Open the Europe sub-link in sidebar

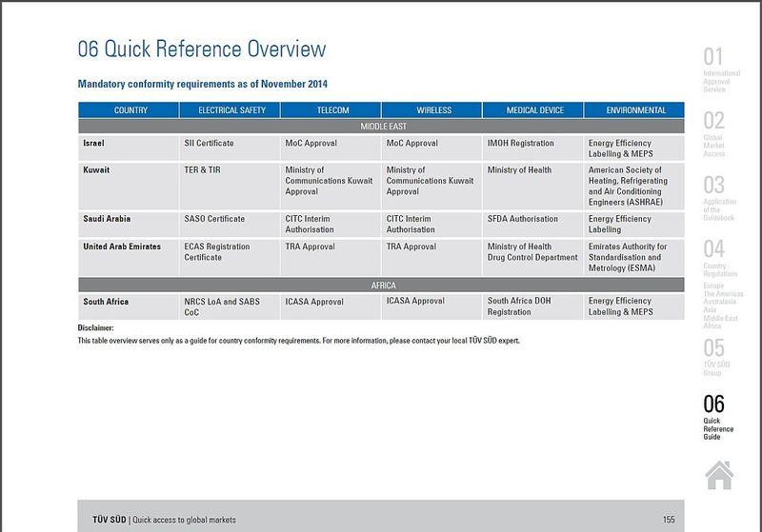pyautogui.click(x=712, y=286)
